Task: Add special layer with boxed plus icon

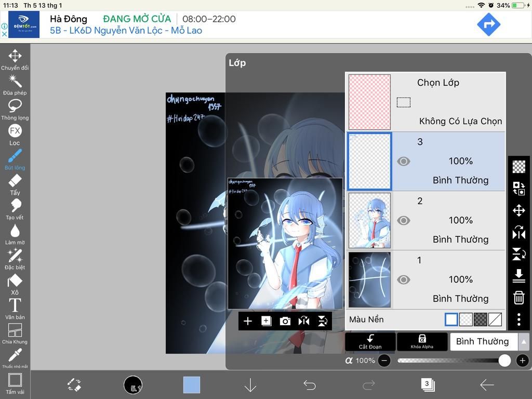Action: [x=267, y=321]
